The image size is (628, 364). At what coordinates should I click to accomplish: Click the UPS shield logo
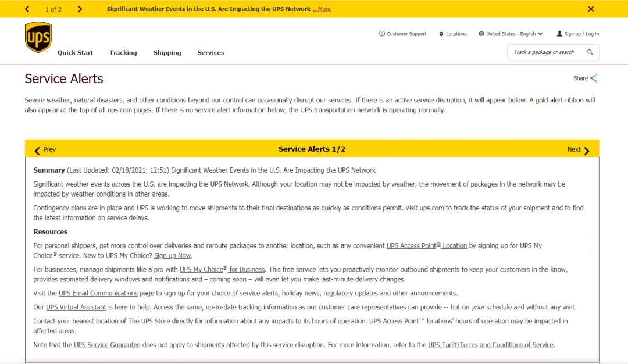point(38,37)
